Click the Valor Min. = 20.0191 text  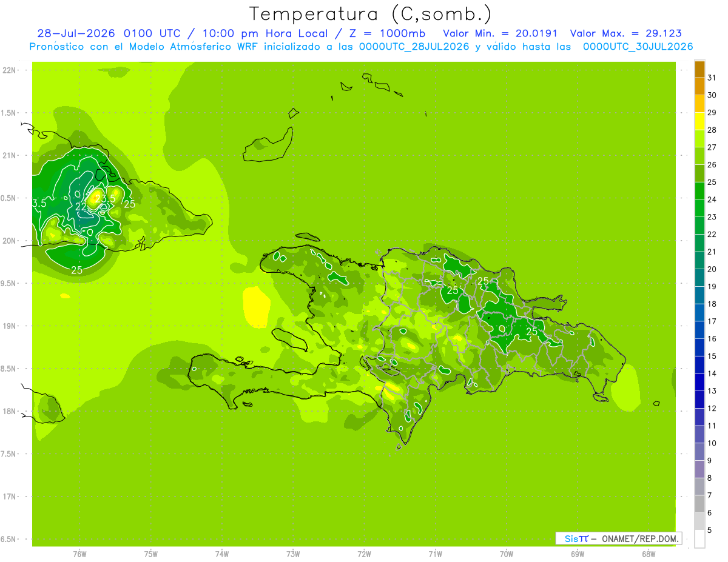500,33
